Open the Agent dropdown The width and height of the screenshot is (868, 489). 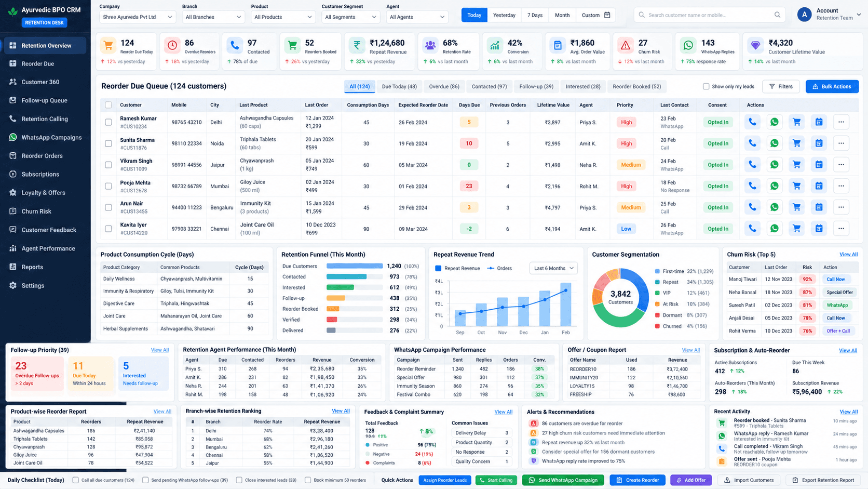417,17
